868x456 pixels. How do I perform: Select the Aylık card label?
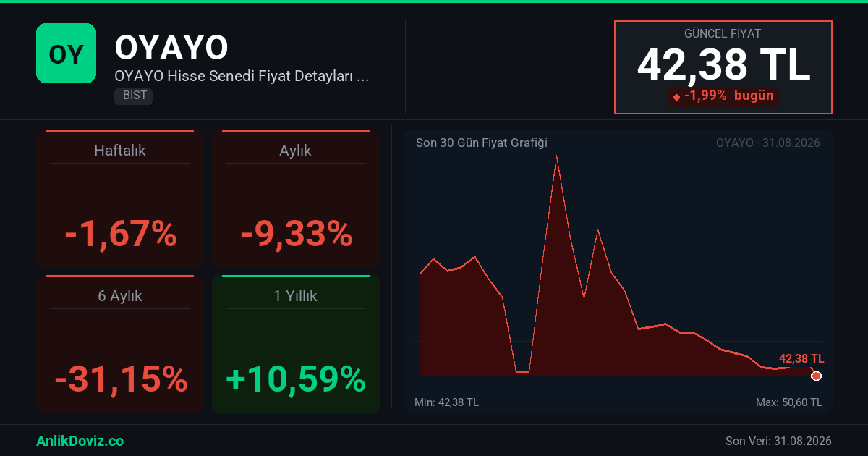coord(296,151)
